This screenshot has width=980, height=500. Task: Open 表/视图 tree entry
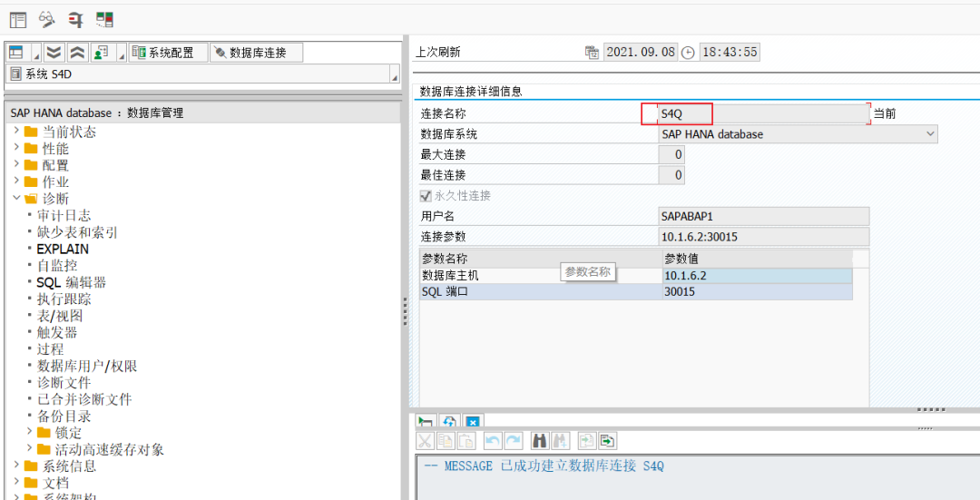pyautogui.click(x=59, y=316)
